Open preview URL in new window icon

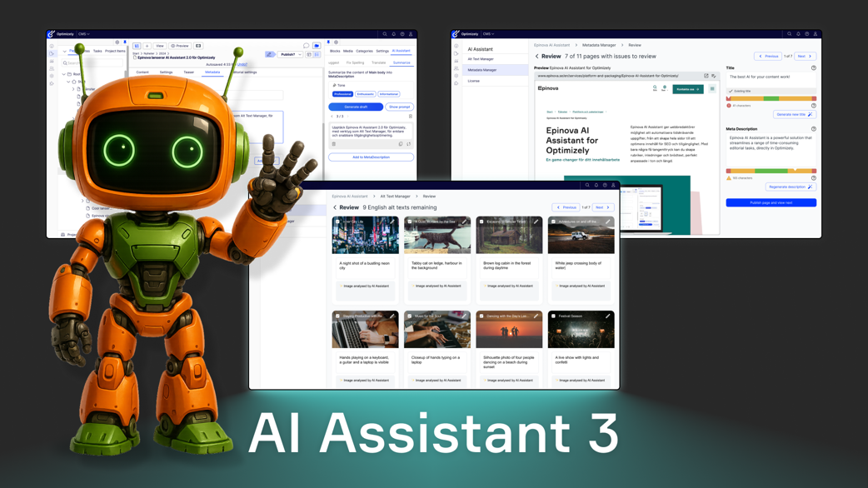point(706,76)
